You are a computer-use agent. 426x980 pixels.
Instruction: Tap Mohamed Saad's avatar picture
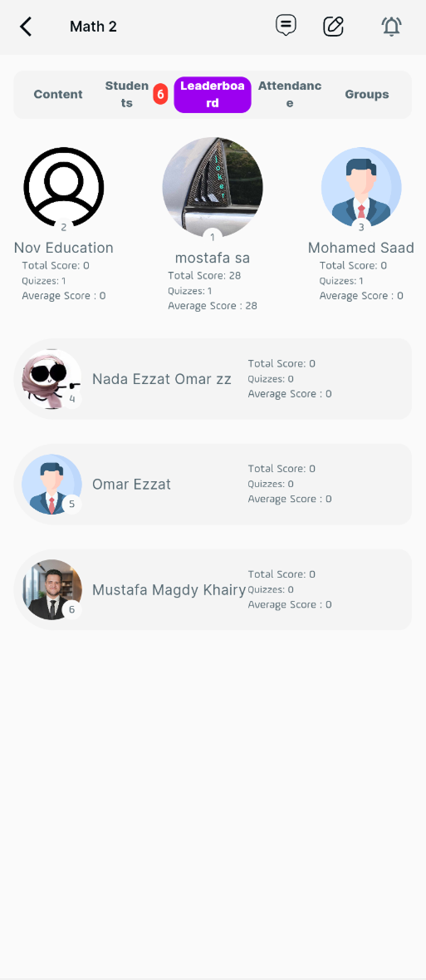[361, 187]
